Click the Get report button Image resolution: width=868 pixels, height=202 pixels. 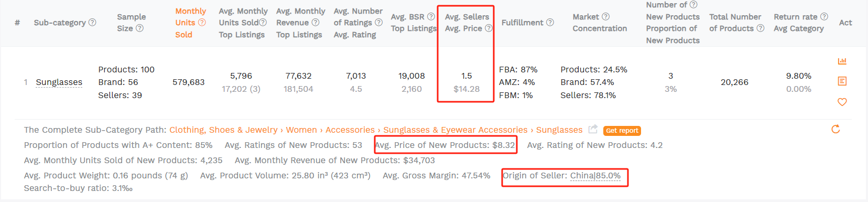click(622, 131)
